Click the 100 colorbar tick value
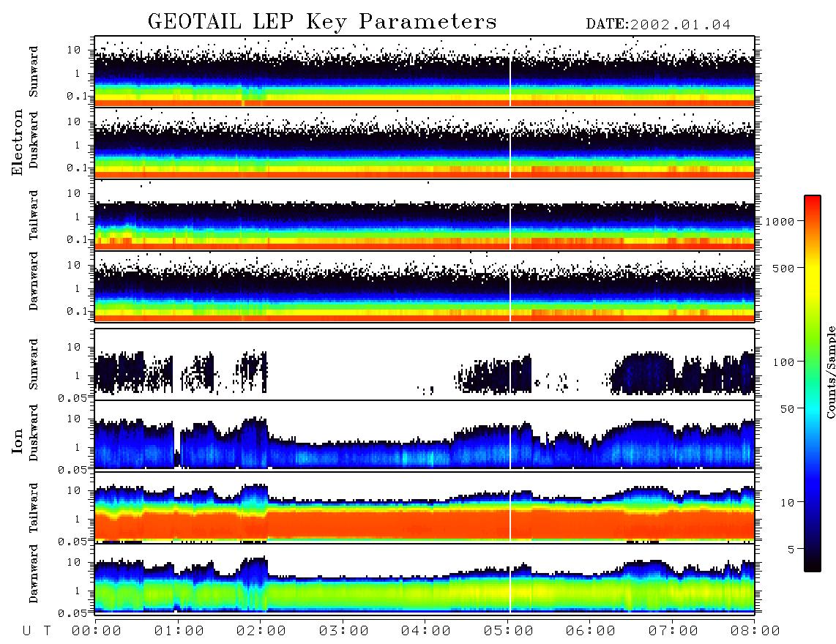The height and width of the screenshot is (644, 836). coord(783,362)
